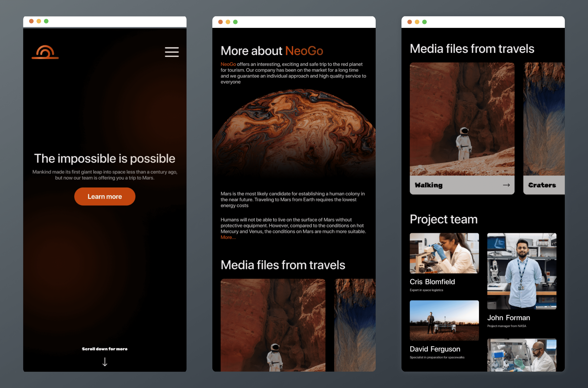The width and height of the screenshot is (588, 388).
Task: Click 'Scroll down for more' text
Action: click(x=105, y=349)
